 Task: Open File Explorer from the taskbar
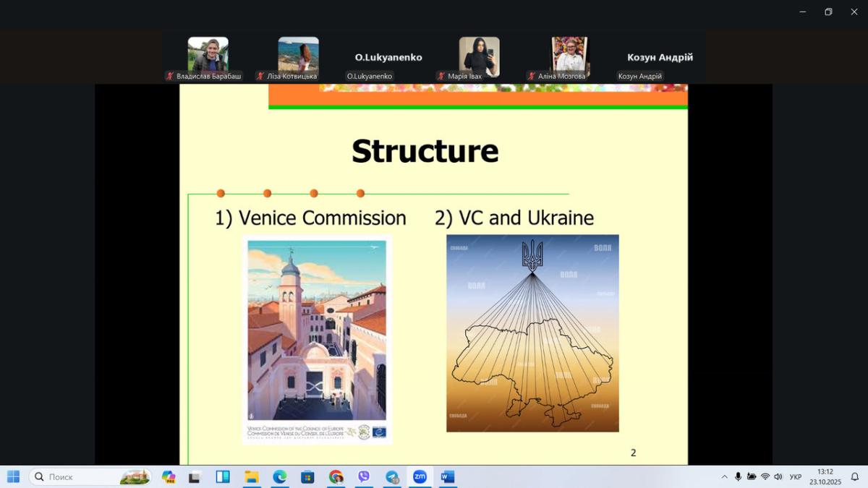251,476
